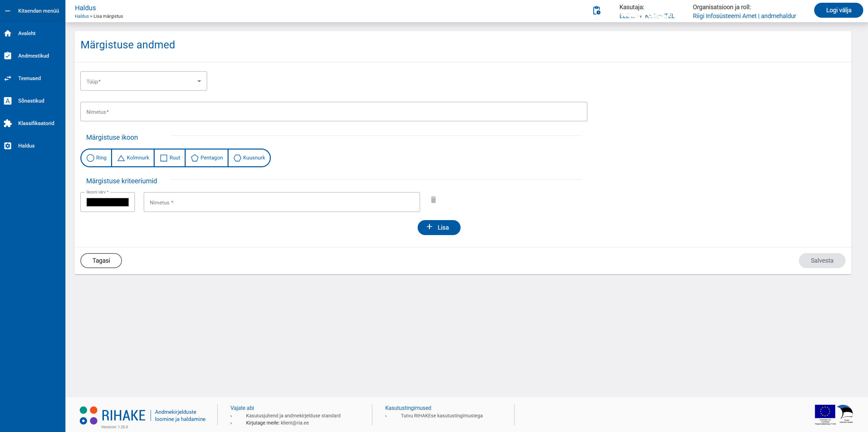Viewport: 868px width, 432px height.
Task: Click the Avaleht home icon
Action: click(x=8, y=33)
